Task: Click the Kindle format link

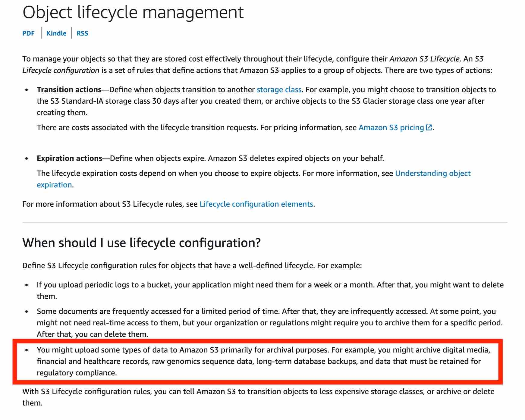Action: (x=56, y=33)
